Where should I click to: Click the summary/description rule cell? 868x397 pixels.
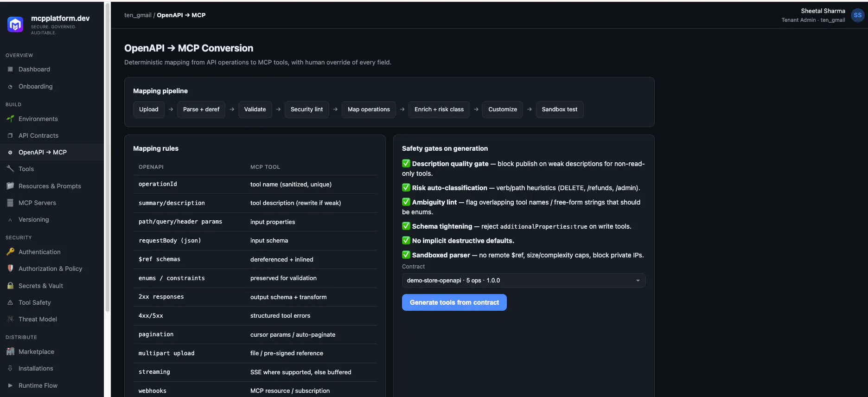click(x=172, y=203)
